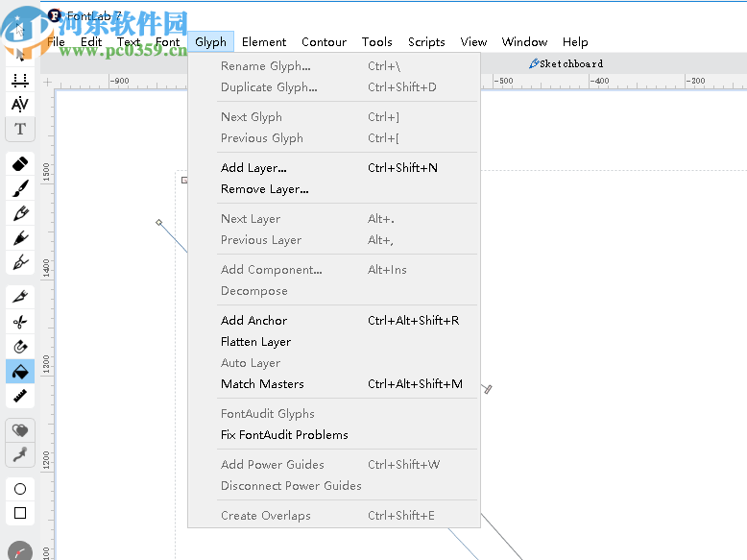Select the Pen tool

[20, 238]
